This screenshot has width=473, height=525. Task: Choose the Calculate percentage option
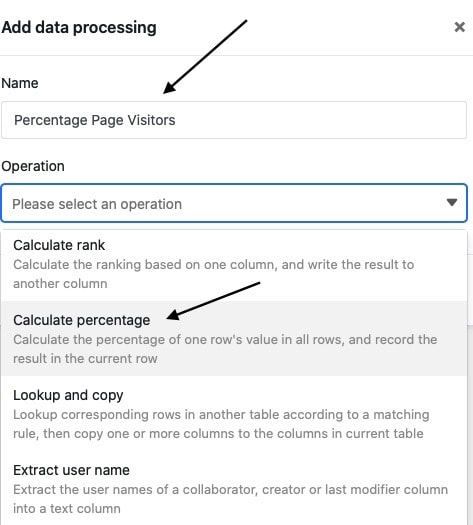[x=234, y=339]
